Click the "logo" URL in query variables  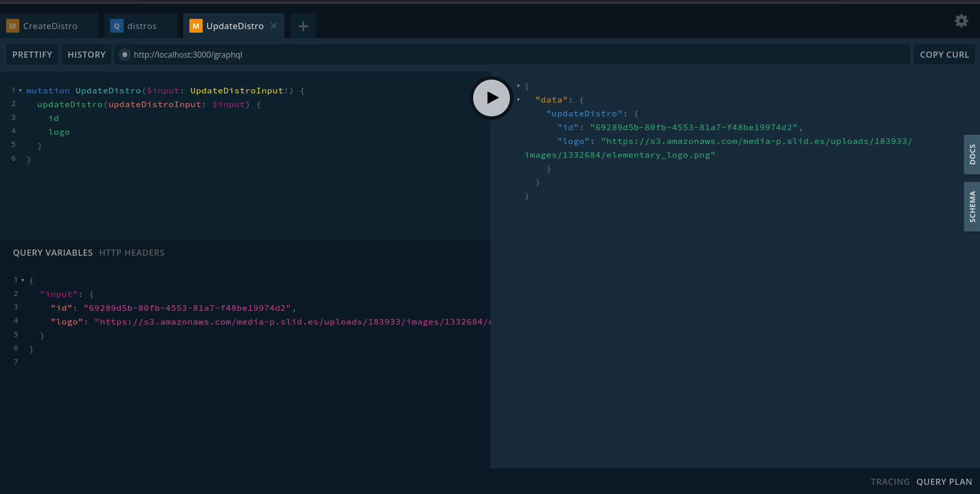(x=292, y=322)
